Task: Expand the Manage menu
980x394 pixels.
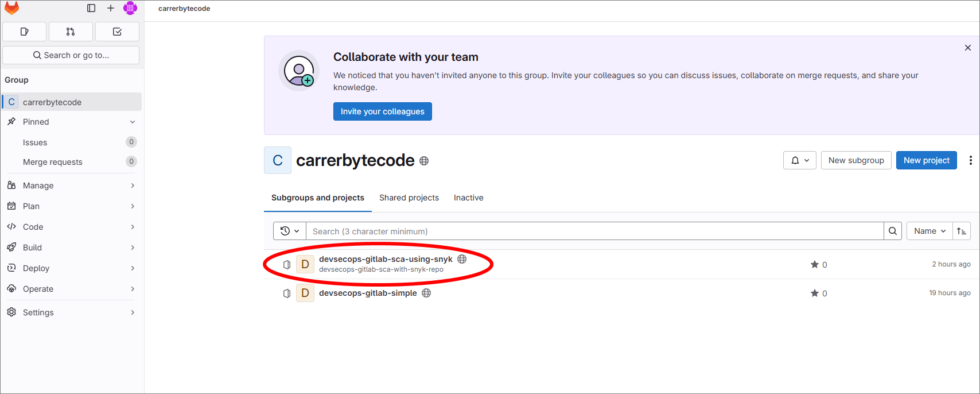Action: click(x=72, y=186)
